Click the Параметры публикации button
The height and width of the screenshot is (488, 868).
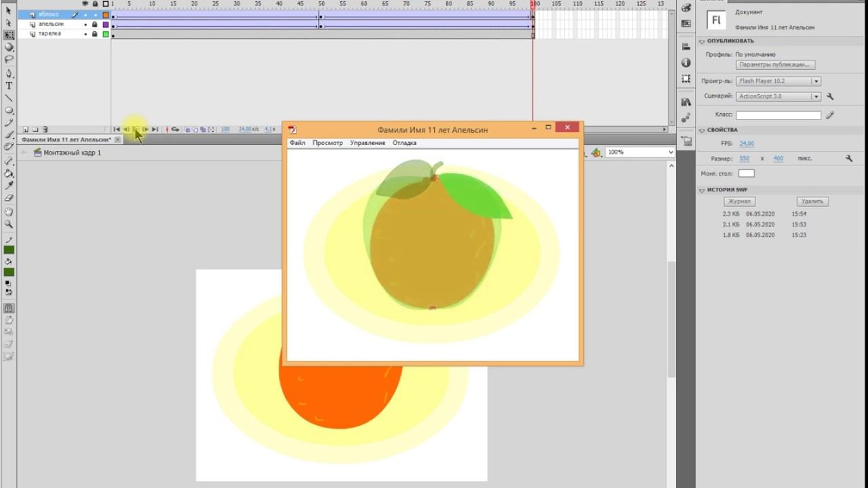coord(776,65)
